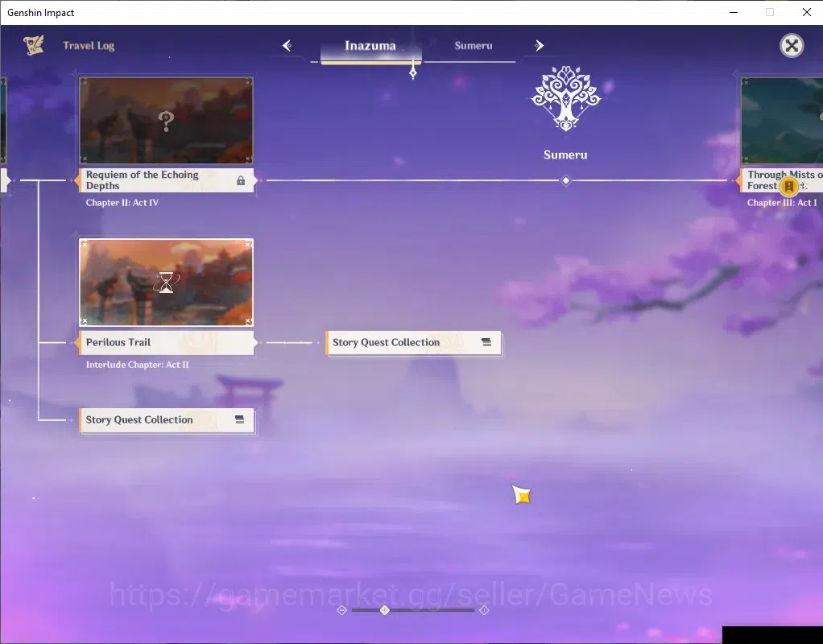Click the Sumeru tree emblem
The height and width of the screenshot is (644, 823).
point(566,98)
